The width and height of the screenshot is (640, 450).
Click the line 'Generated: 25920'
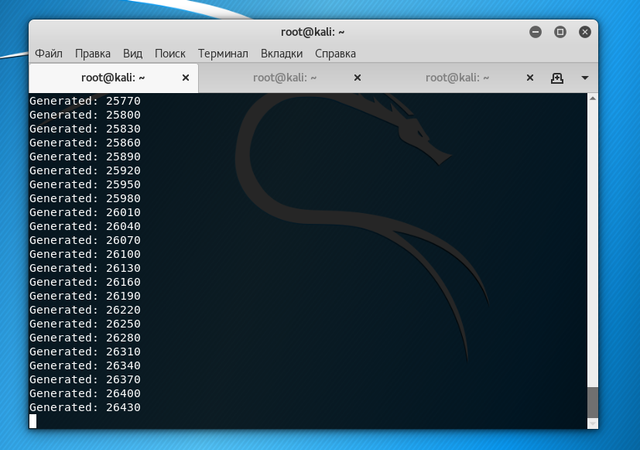pos(85,170)
